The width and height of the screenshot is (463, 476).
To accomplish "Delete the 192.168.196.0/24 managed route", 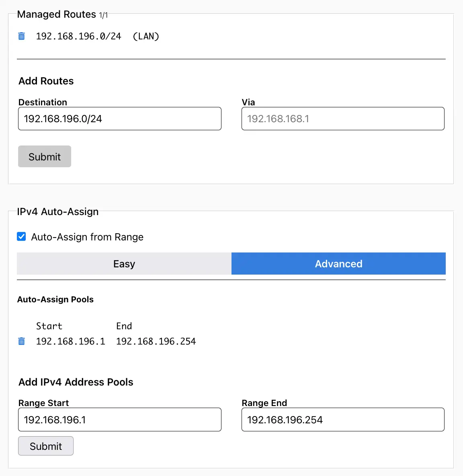I will click(22, 36).
